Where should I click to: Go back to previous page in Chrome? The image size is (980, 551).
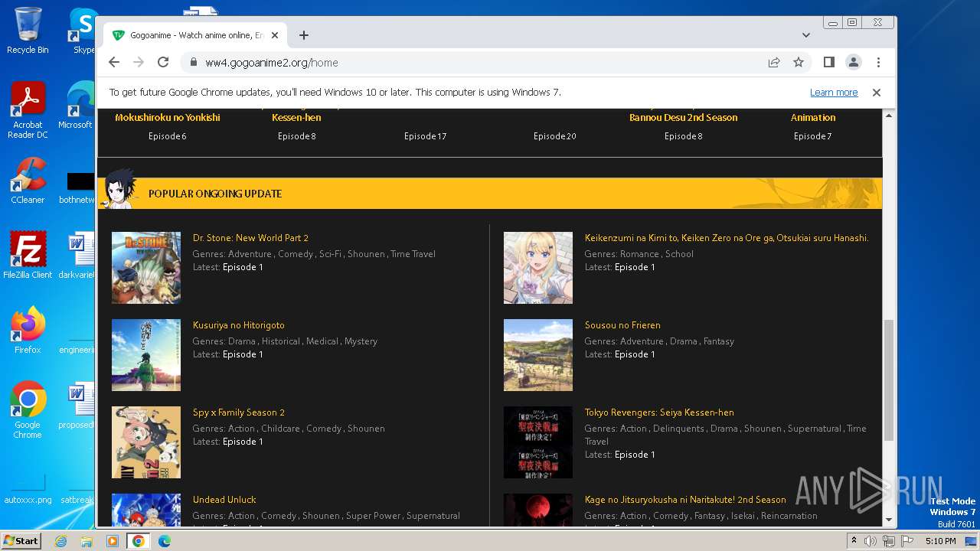click(x=114, y=63)
